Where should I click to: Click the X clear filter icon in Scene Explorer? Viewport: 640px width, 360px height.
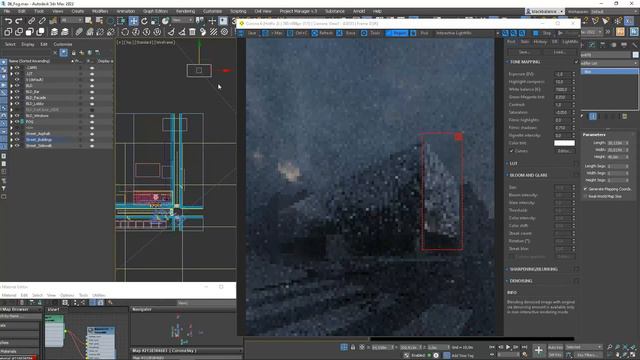(x=55, y=53)
